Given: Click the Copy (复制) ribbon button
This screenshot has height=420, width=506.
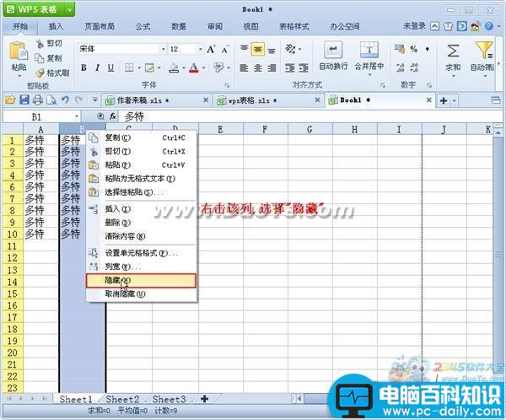Looking at the screenshot, I should (x=49, y=58).
